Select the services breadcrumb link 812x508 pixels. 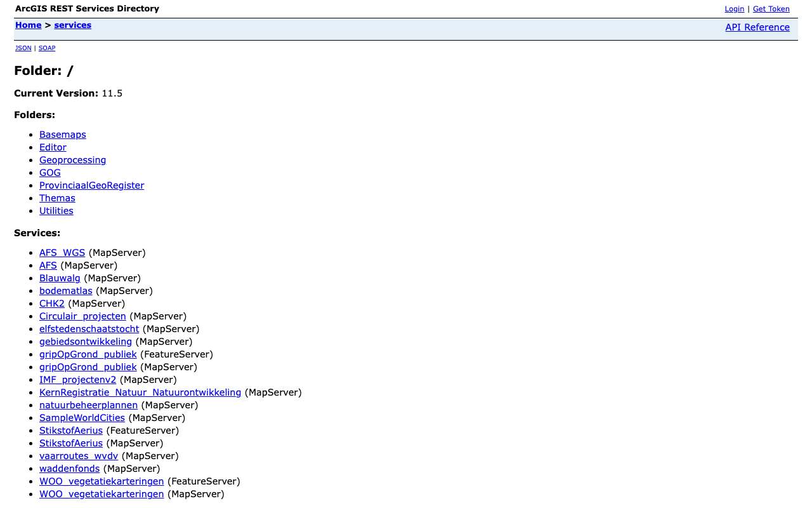point(73,25)
